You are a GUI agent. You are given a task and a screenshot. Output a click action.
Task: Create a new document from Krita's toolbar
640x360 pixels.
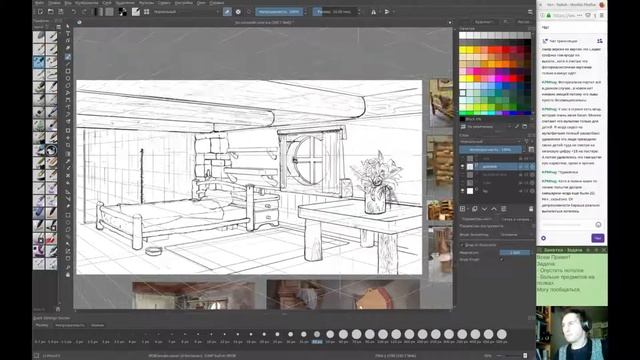[40, 12]
